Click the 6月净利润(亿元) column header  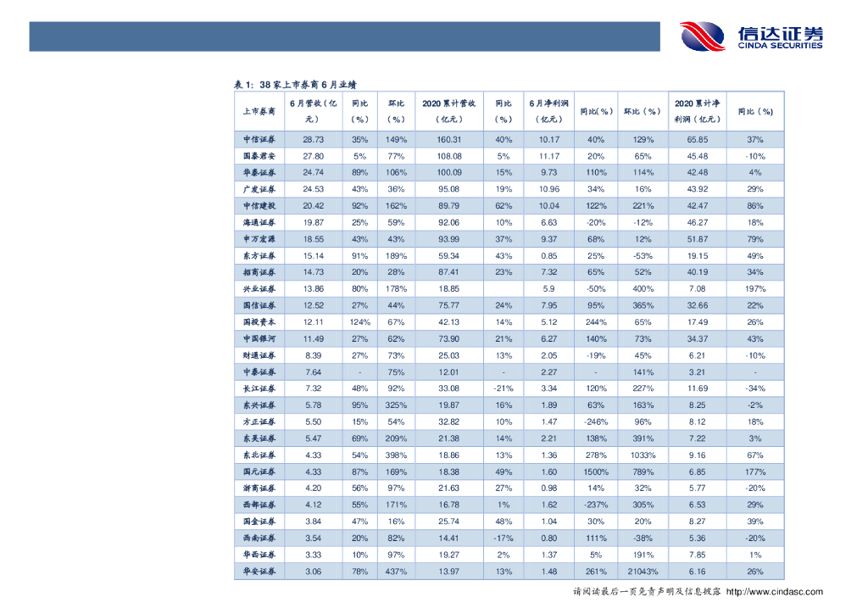pos(548,111)
